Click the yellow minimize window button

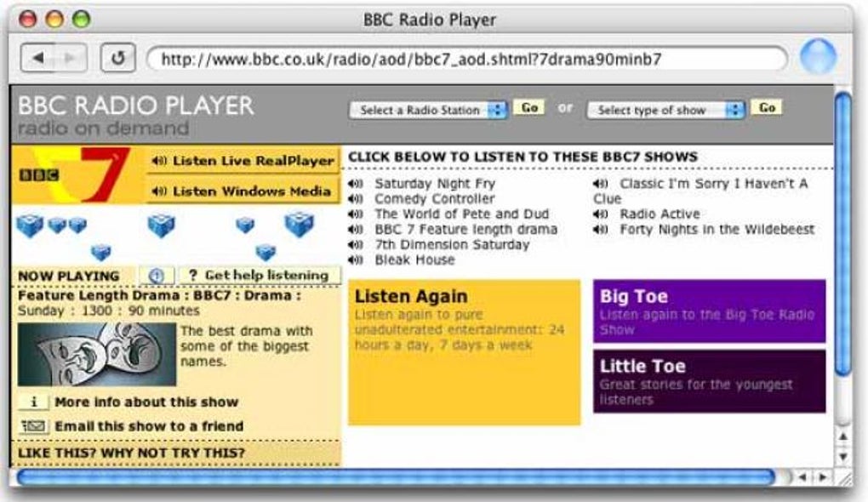click(54, 20)
